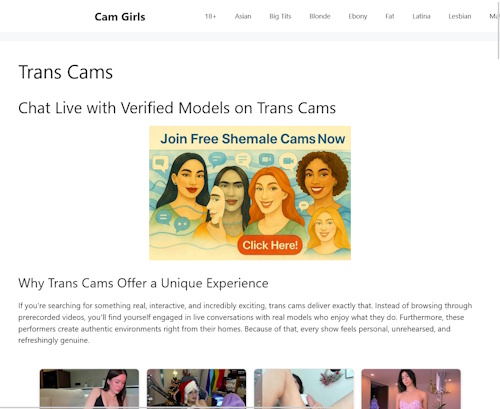Open the Asian category menu item
The image size is (500, 409).
tap(243, 16)
